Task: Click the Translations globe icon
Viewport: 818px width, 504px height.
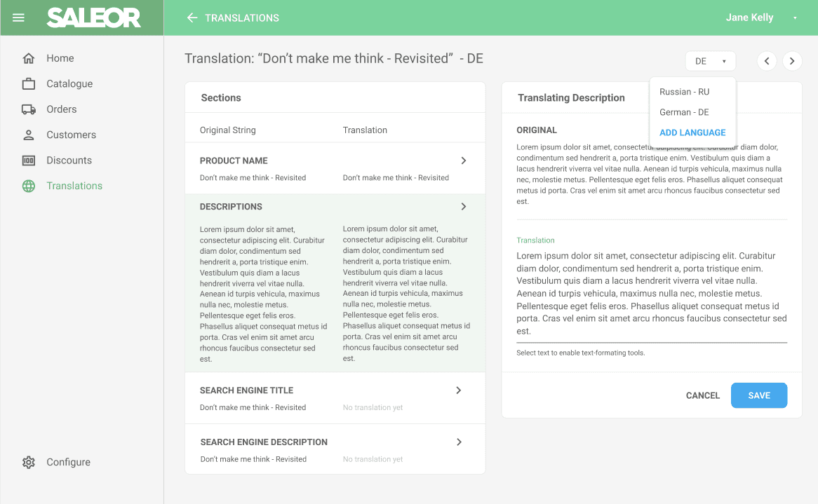Action: (29, 186)
